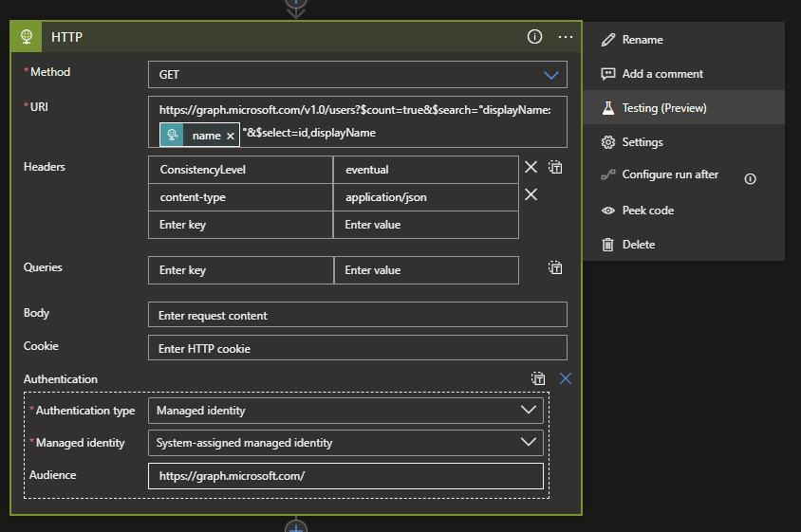The image size is (801, 532).
Task: Click the comment bubble icon
Action: pos(608,74)
